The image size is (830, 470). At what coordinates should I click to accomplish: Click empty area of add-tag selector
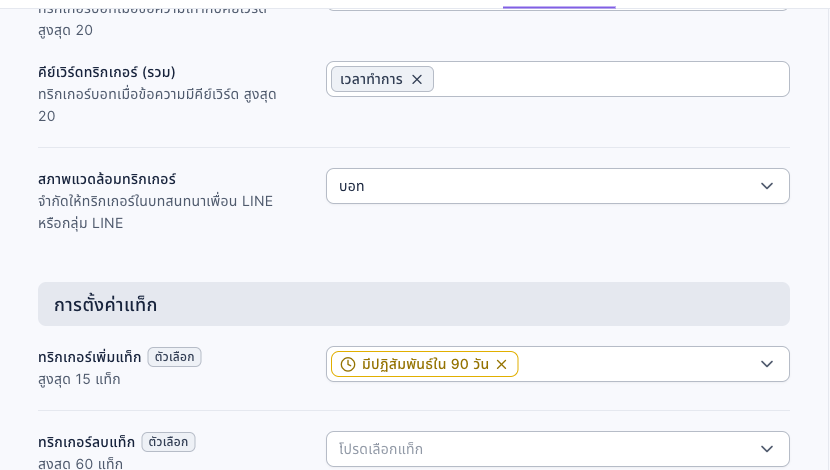pyautogui.click(x=635, y=364)
